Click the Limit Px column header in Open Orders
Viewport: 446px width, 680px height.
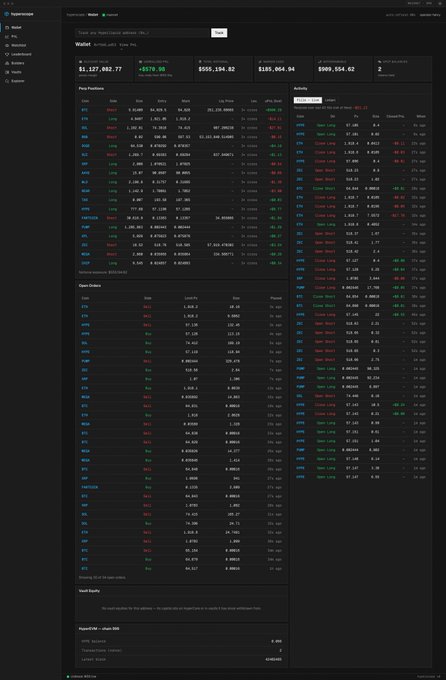[x=192, y=298]
